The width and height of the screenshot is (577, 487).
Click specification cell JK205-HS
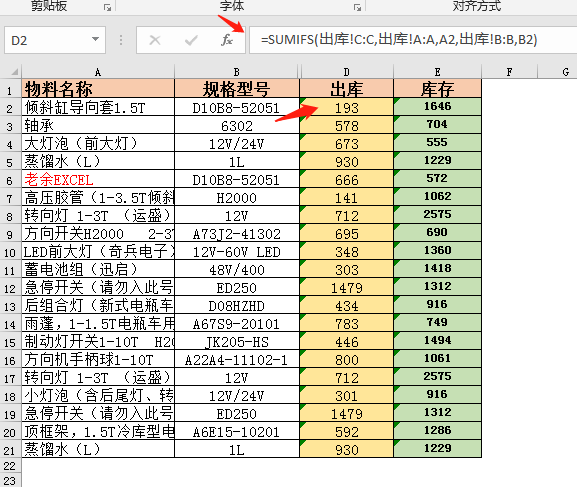pyautogui.click(x=237, y=341)
